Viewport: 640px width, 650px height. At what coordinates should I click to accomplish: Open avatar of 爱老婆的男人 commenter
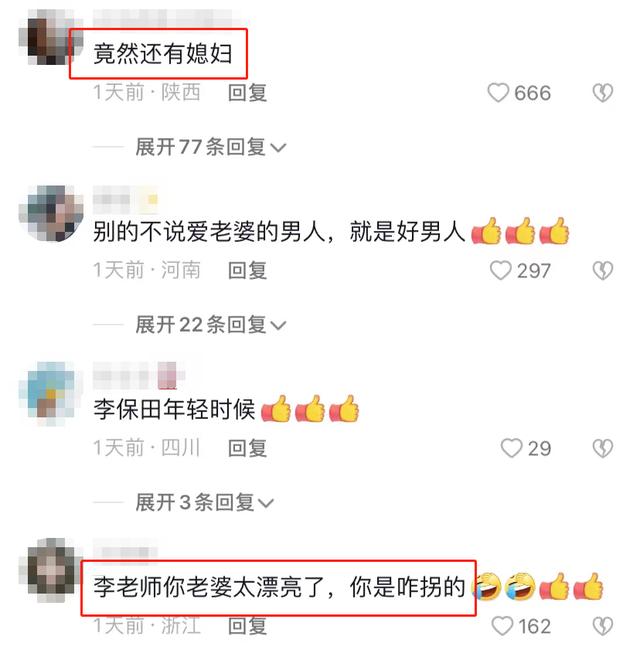pyautogui.click(x=51, y=213)
